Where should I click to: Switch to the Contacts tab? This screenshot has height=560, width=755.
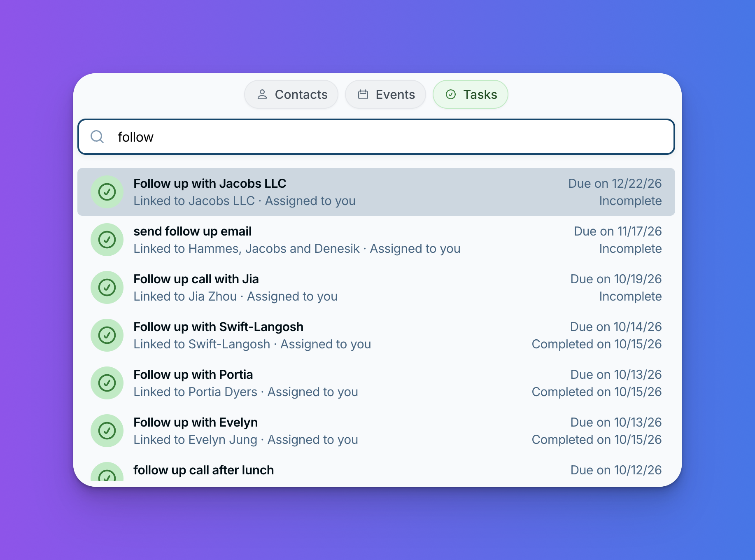pos(291,94)
